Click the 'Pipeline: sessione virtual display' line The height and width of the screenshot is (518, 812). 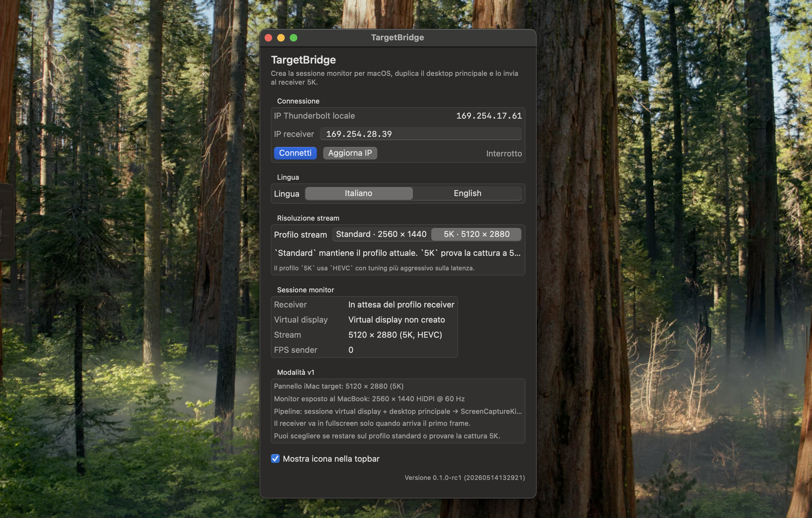pos(397,411)
